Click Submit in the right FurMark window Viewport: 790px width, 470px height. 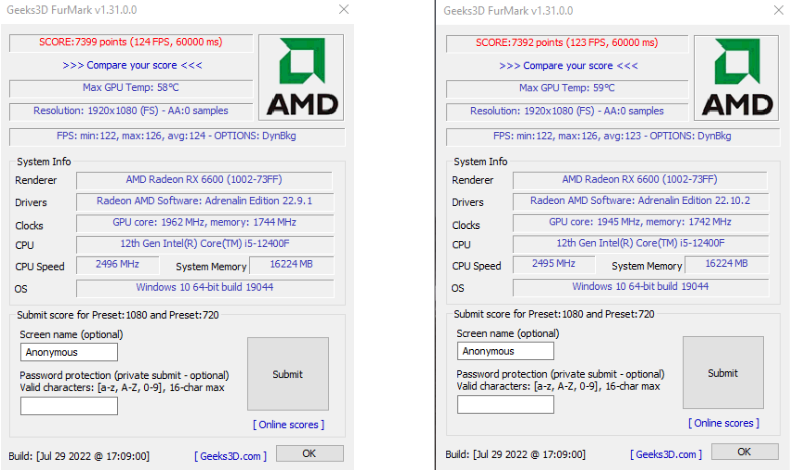click(x=723, y=373)
